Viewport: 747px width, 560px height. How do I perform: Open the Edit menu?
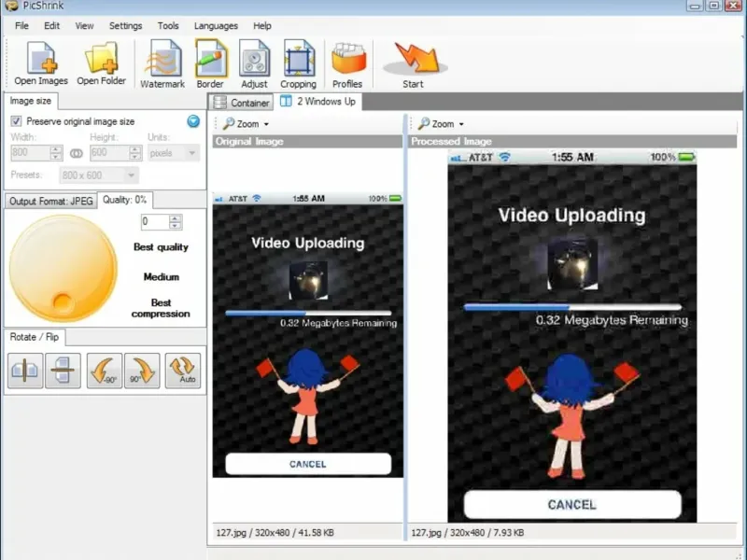tap(52, 26)
